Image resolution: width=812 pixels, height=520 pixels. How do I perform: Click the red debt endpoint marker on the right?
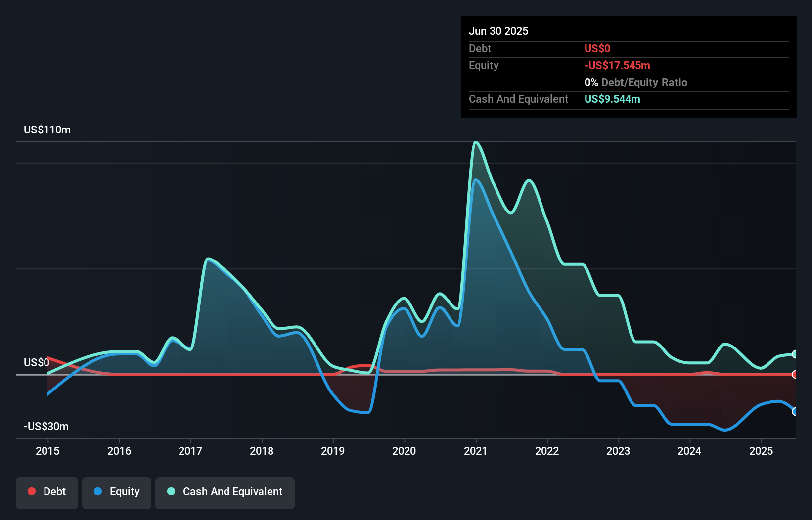point(795,374)
